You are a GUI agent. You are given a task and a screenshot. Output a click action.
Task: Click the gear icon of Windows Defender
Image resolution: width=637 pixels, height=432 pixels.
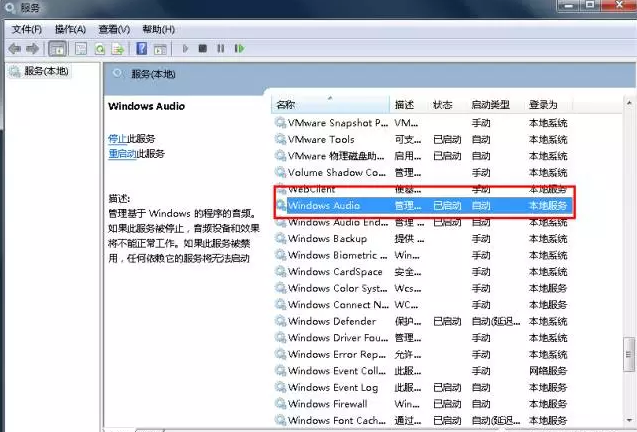click(280, 321)
